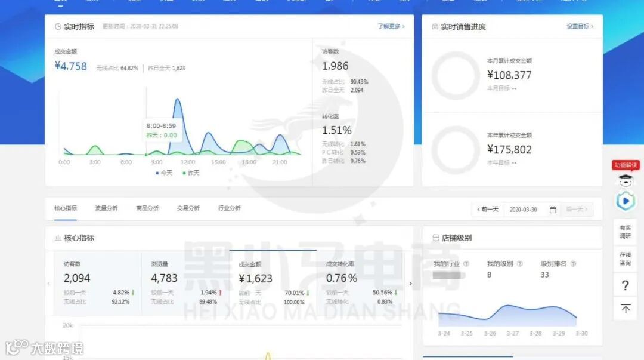644x360 pixels.
Task: Select the 访客数 2,094 metric card
Action: point(98,283)
